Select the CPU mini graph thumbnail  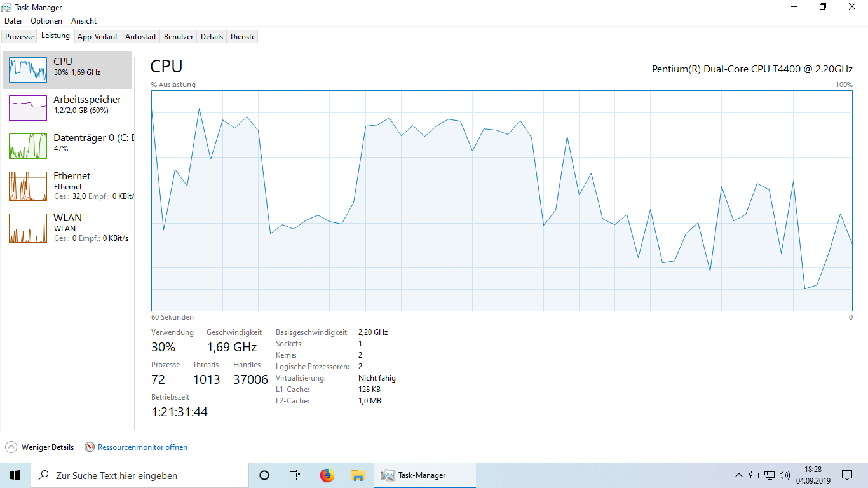coord(28,69)
